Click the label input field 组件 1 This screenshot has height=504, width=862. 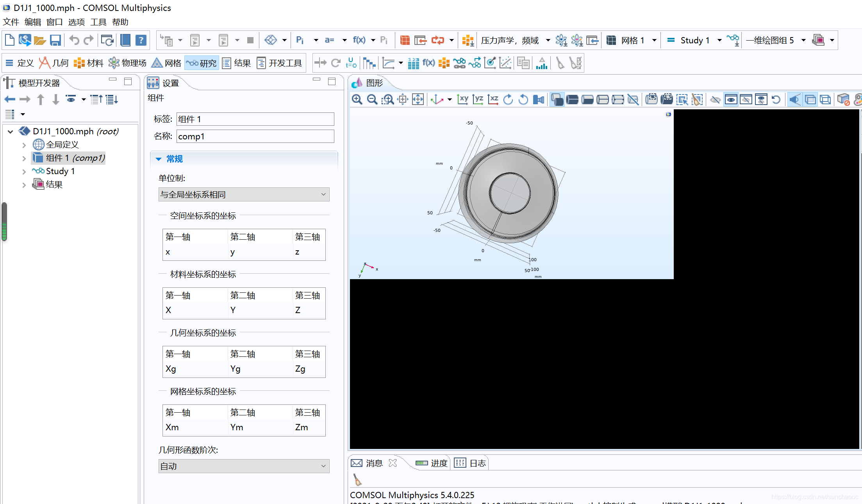pos(255,119)
